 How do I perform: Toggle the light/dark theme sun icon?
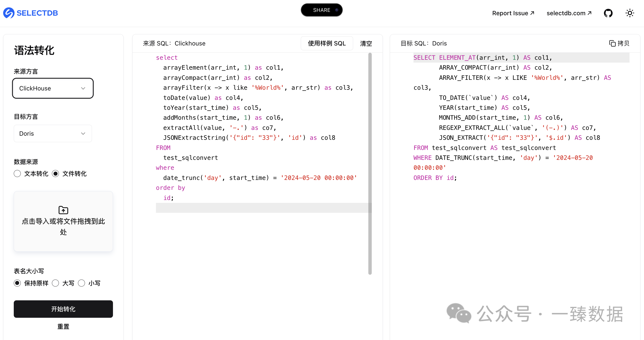pyautogui.click(x=630, y=13)
